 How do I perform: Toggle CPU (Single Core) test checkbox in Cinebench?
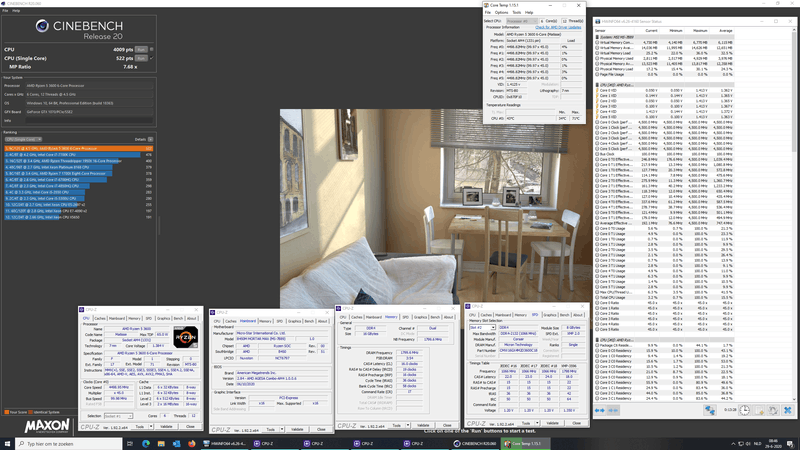[152, 58]
